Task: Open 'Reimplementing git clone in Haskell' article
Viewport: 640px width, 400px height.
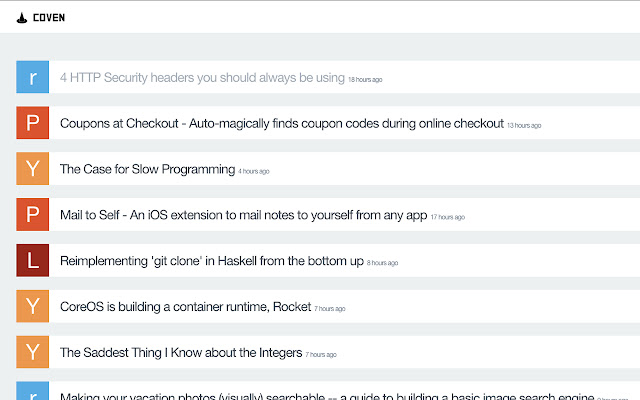Action: point(211,261)
